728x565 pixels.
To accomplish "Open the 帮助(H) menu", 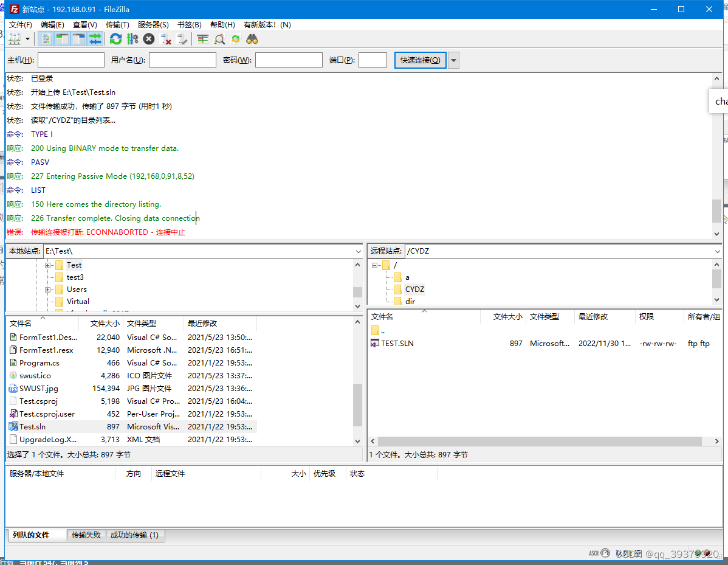I will pos(222,24).
